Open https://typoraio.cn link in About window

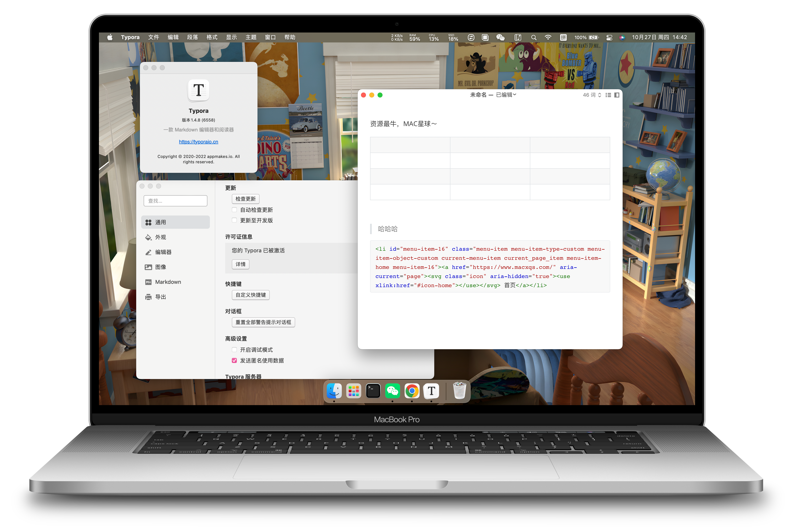[198, 142]
